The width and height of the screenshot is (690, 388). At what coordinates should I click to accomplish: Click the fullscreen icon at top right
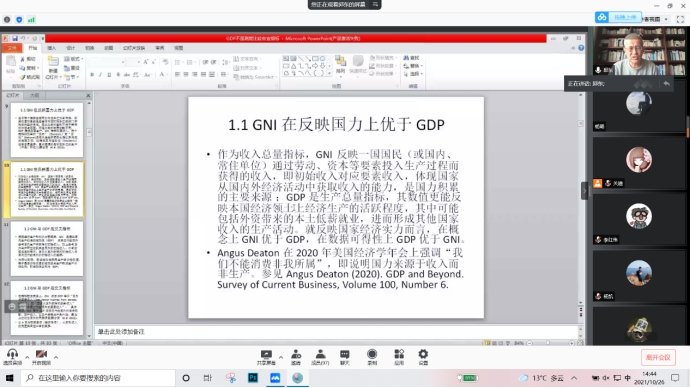point(680,19)
